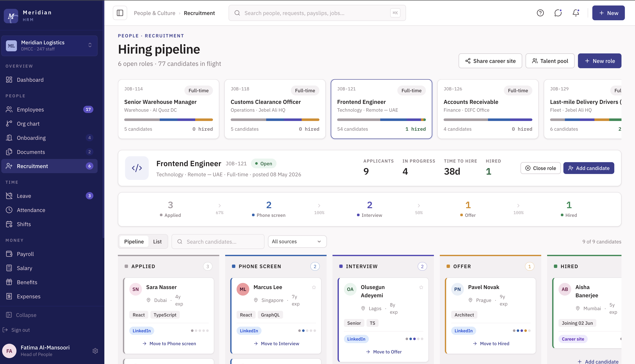635x364 pixels.
Task: Open Recruitment in sidebar
Action: pos(49,166)
